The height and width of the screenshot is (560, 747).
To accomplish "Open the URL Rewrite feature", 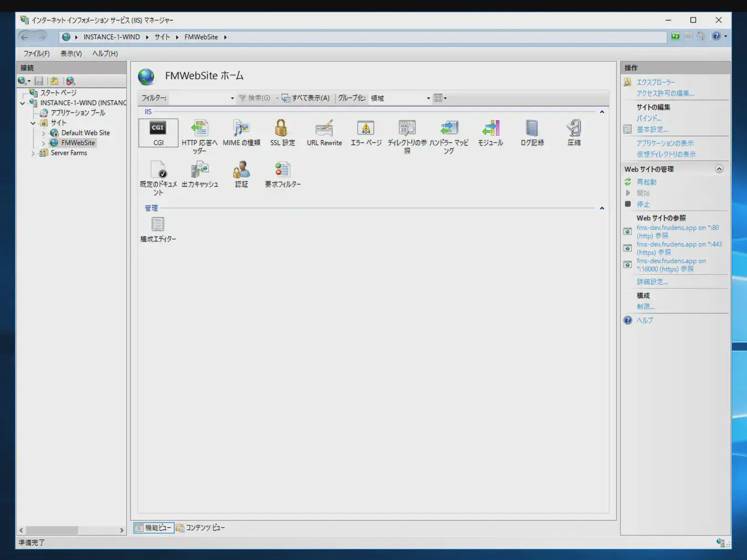I will click(x=324, y=133).
